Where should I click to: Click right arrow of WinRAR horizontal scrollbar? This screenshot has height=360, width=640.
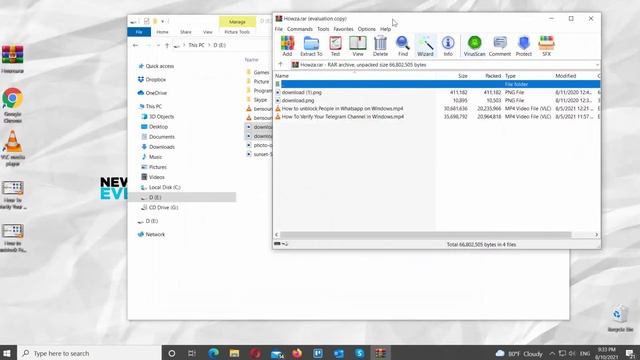click(596, 235)
